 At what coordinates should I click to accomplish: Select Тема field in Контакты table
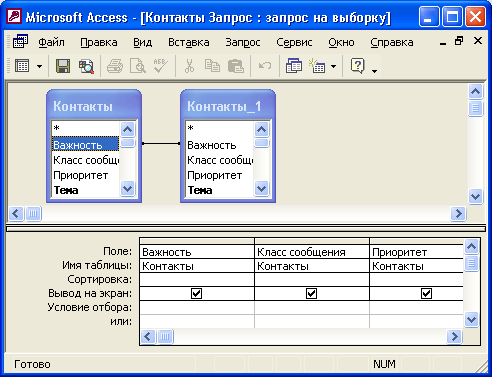tap(85, 190)
